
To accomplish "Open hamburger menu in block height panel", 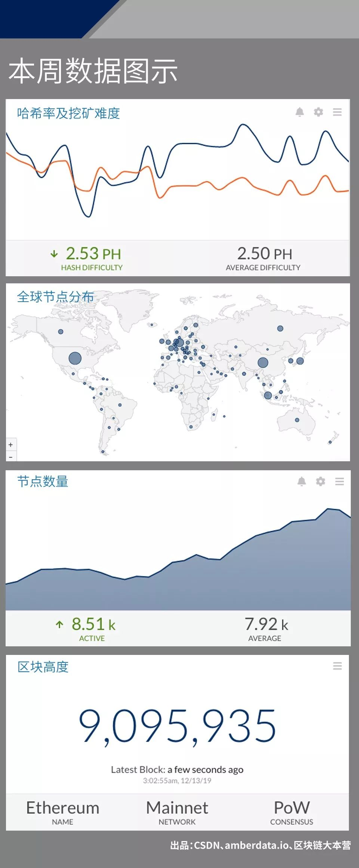I will [337, 666].
